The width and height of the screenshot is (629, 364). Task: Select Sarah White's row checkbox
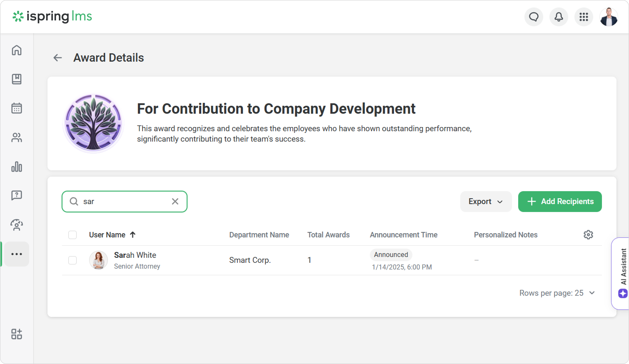click(72, 260)
